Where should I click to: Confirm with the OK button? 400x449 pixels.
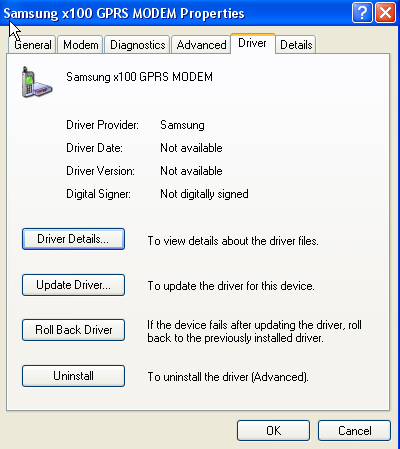[x=273, y=431]
